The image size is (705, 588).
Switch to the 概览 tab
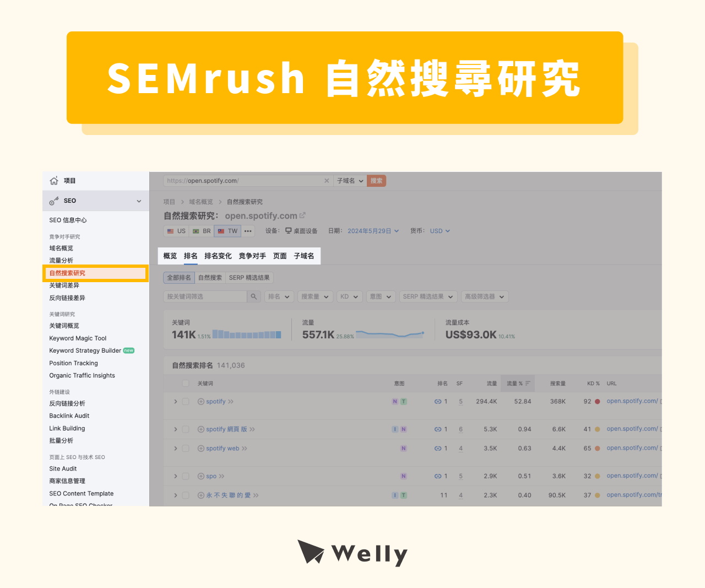(x=170, y=256)
